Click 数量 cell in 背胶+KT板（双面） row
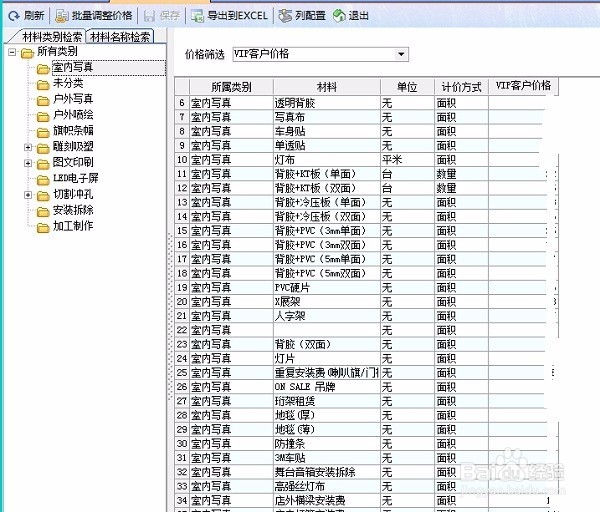Viewport: 600px width, 512px height. pos(461,188)
